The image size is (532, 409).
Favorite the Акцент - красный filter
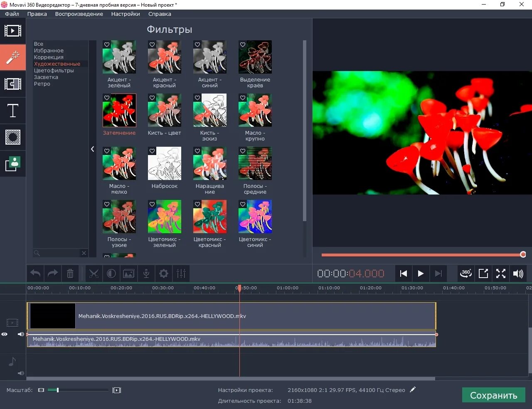pos(152,44)
